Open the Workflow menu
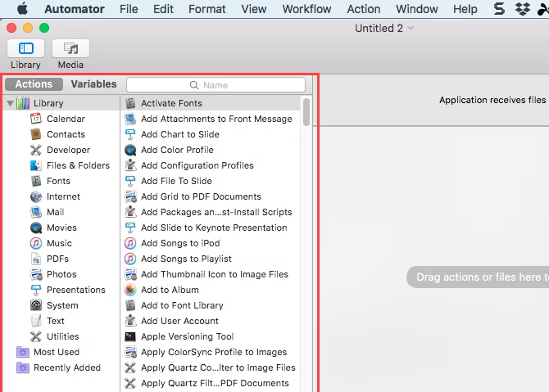The height and width of the screenshot is (392, 549). click(306, 9)
